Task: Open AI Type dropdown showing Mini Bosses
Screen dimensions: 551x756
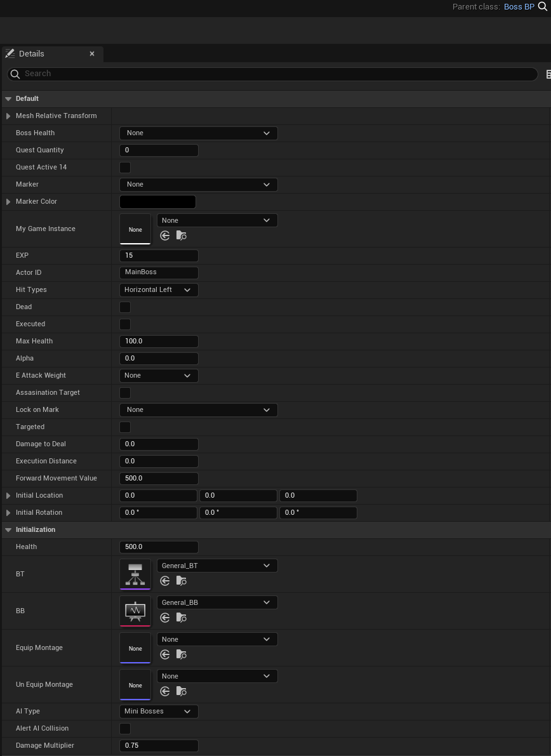Action: click(159, 711)
